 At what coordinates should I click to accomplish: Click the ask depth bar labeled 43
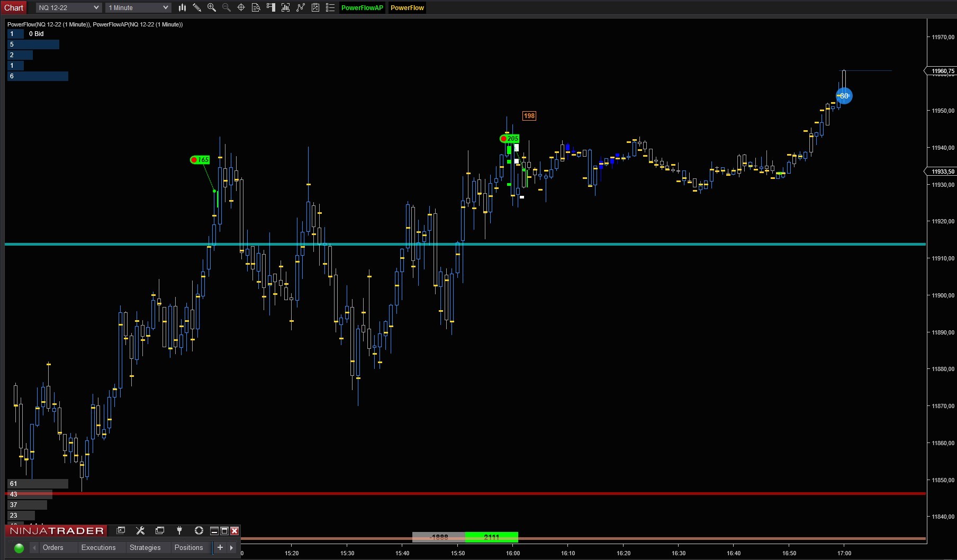pos(30,494)
